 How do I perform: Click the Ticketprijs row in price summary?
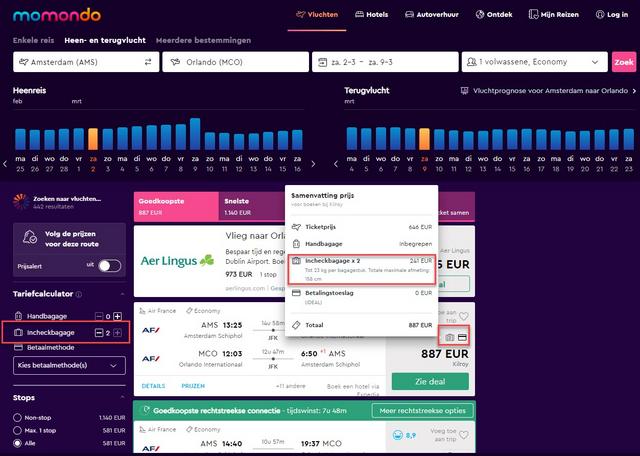coord(362,227)
